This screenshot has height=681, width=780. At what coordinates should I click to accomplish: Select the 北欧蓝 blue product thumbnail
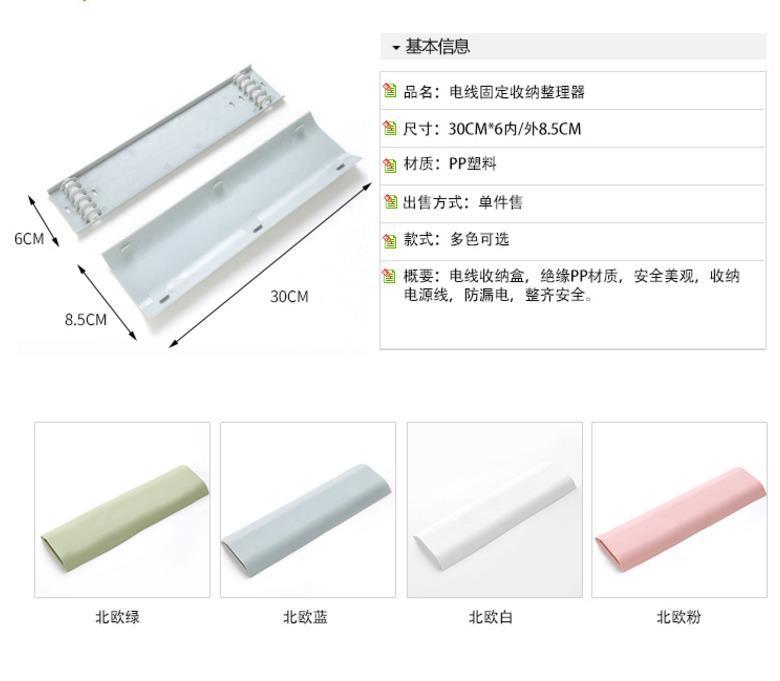coord(308,510)
